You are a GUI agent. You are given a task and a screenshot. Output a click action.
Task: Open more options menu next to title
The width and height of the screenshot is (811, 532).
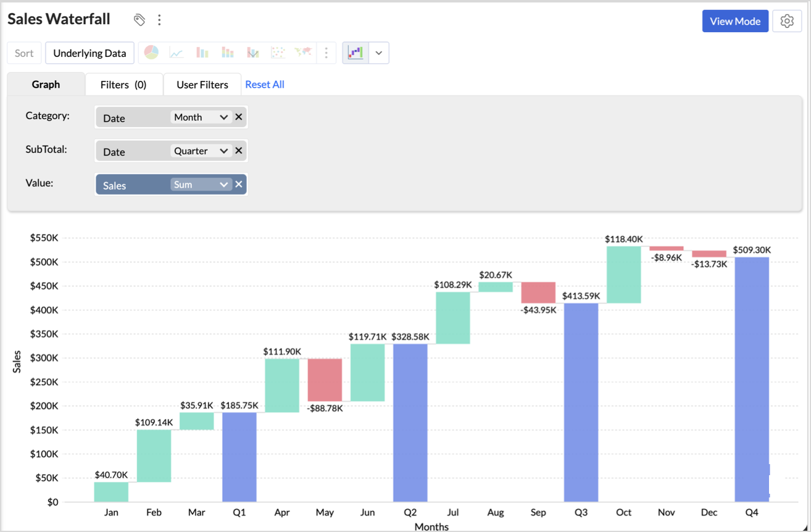point(159,20)
